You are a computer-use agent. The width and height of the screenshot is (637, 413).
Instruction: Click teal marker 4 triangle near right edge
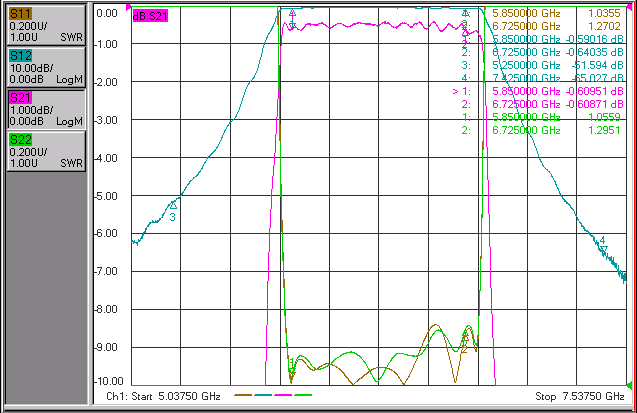coord(604,249)
